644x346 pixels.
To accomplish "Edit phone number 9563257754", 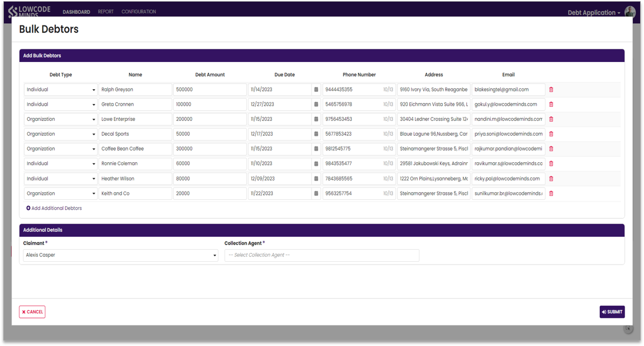I will (x=359, y=194).
